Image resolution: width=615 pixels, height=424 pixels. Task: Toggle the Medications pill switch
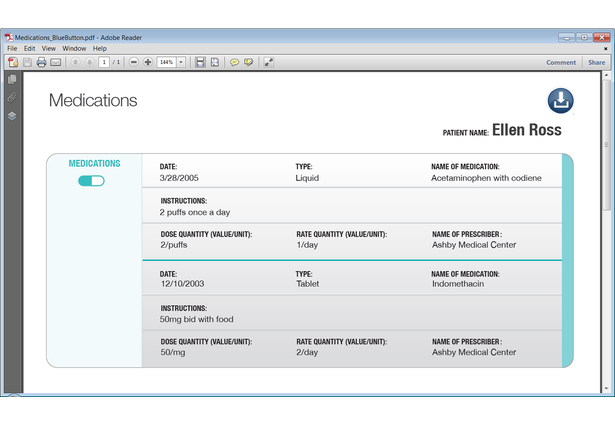point(91,181)
